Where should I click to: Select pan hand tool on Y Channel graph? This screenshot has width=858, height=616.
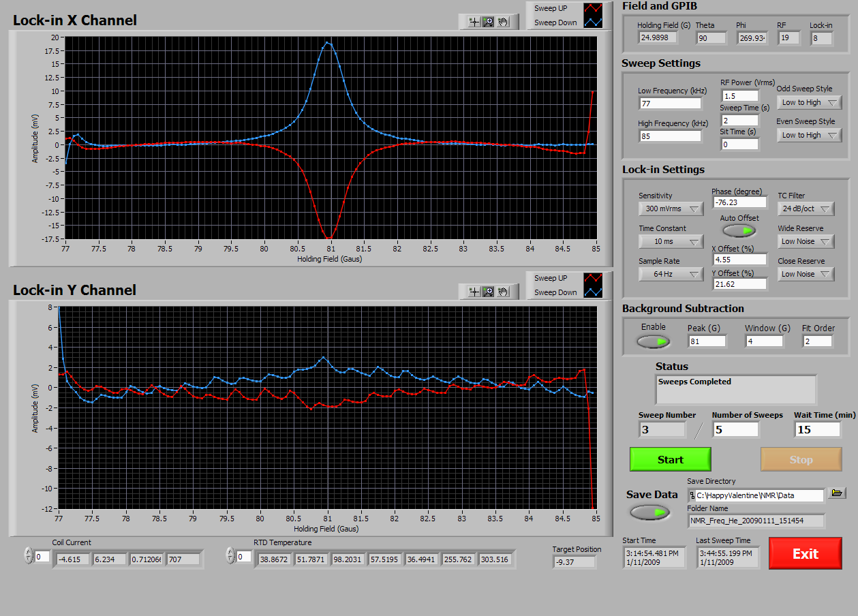pyautogui.click(x=503, y=292)
